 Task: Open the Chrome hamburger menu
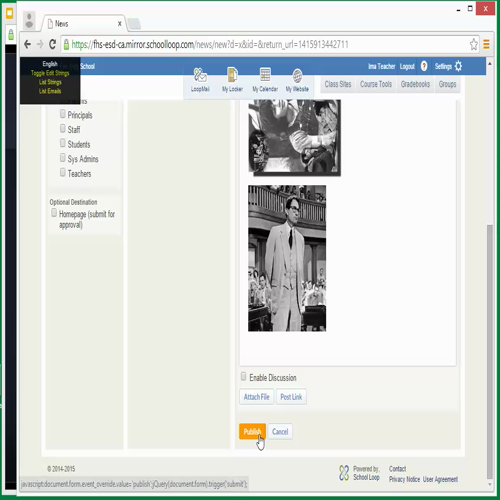tap(486, 44)
